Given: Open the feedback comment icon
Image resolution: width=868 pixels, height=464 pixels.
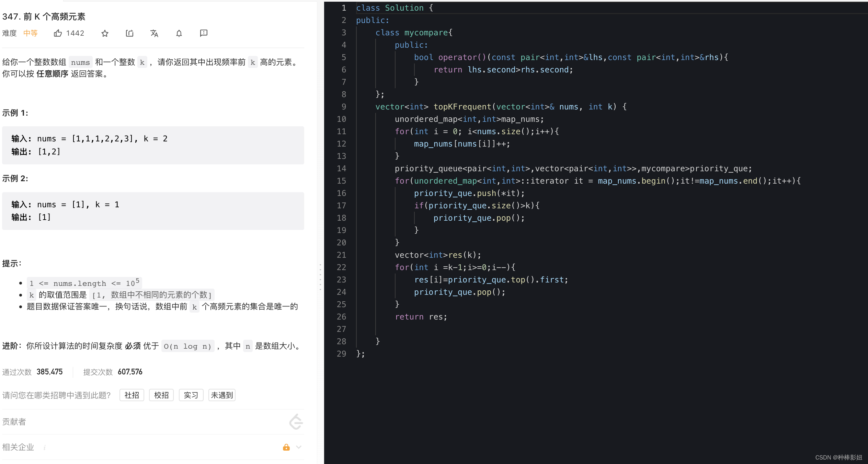Looking at the screenshot, I should point(204,33).
